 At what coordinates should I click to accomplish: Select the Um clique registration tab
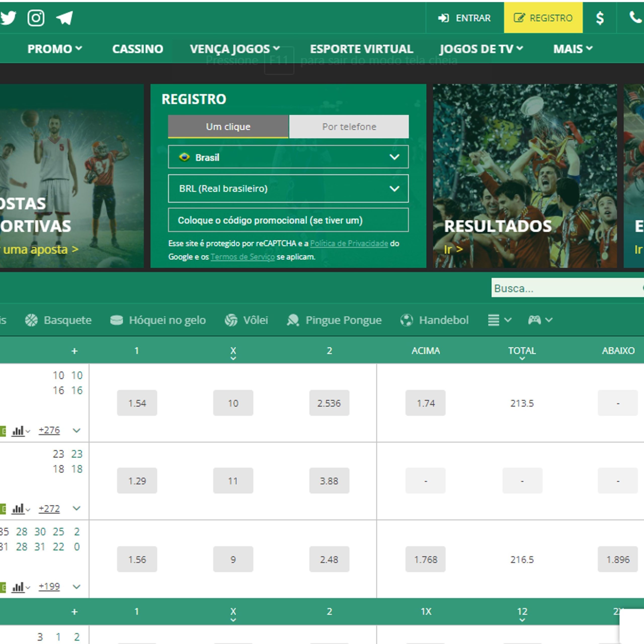(x=228, y=127)
